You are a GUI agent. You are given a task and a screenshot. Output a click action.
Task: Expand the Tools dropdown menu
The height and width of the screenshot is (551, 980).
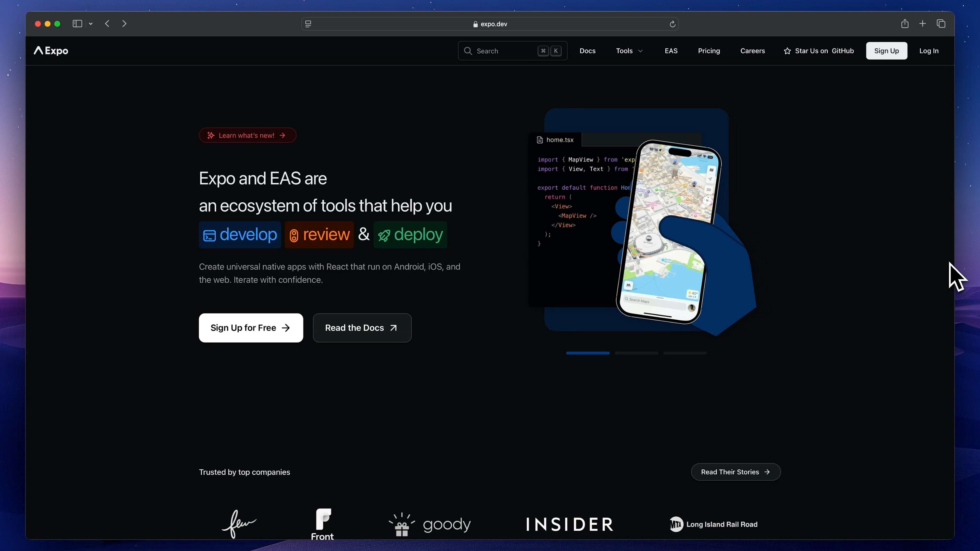[x=629, y=51]
